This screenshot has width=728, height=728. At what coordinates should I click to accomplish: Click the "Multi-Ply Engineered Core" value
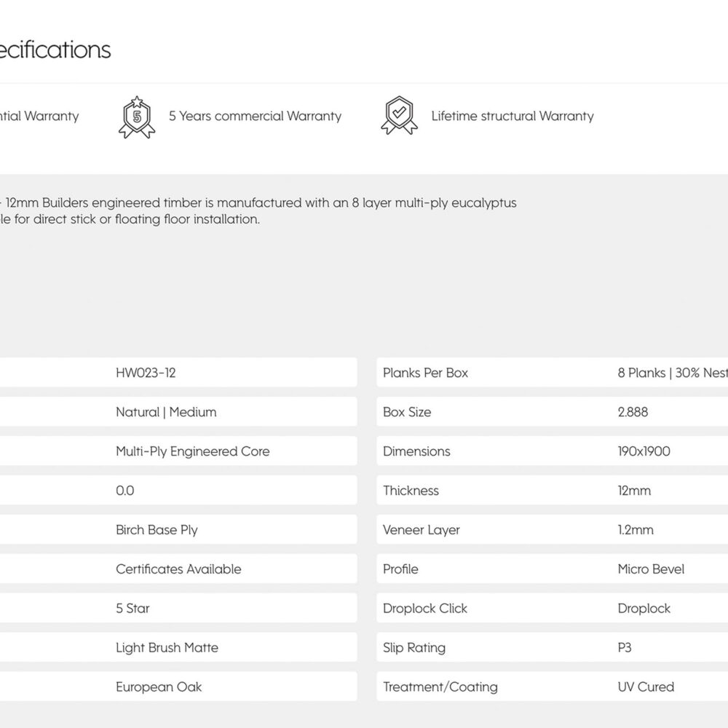[x=193, y=451]
